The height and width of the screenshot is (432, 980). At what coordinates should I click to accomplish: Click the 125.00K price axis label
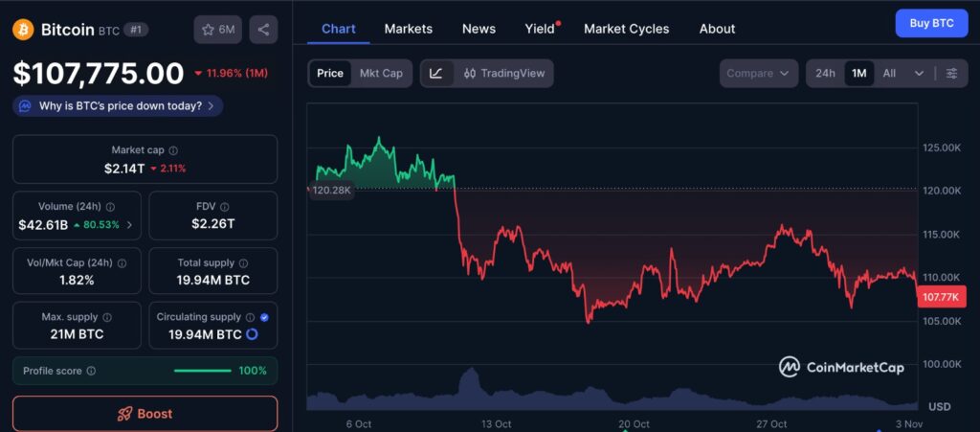[942, 148]
